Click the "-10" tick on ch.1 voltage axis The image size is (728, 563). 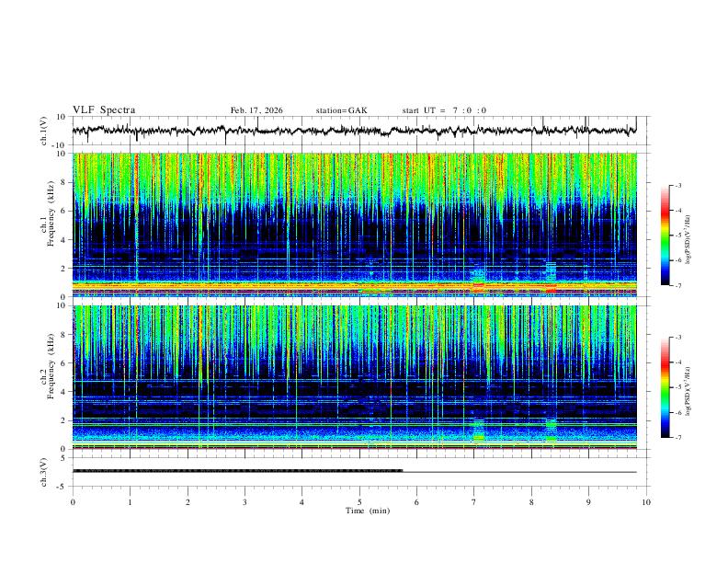61,145
